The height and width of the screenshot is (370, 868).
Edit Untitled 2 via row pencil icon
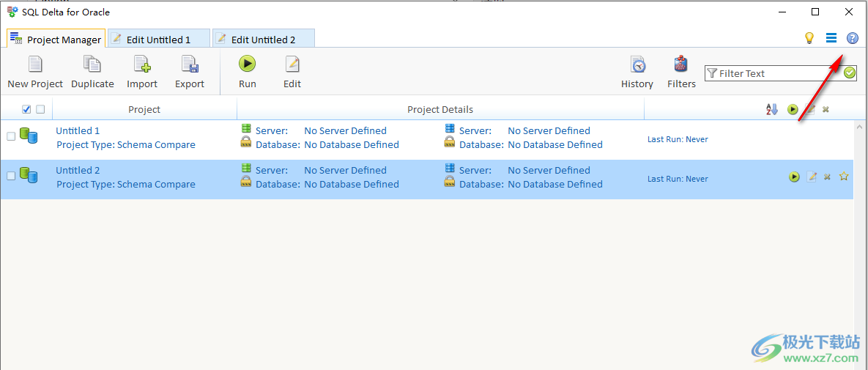point(812,177)
